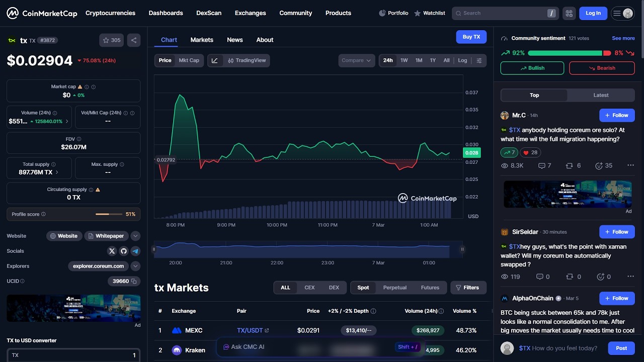Set chart range to All
644x362 pixels.
coord(446,60)
